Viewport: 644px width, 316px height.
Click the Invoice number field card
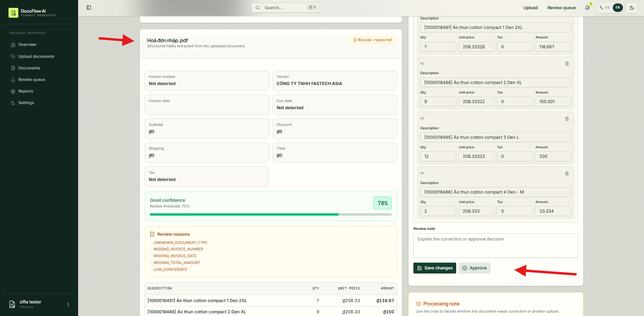207,81
